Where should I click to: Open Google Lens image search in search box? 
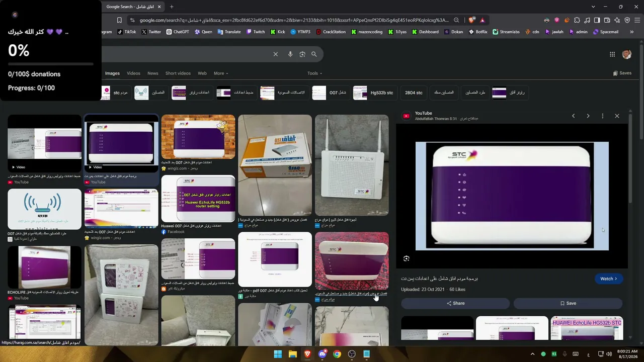[x=302, y=54]
